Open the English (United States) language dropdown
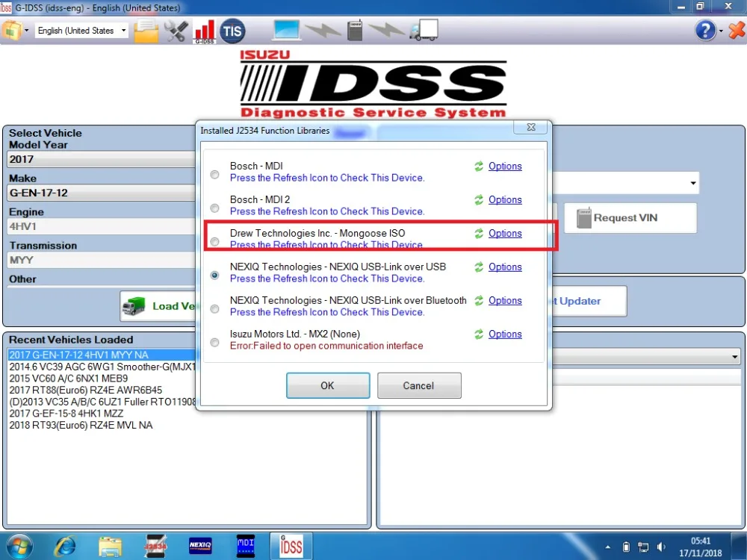This screenshot has width=747, height=560. click(82, 31)
